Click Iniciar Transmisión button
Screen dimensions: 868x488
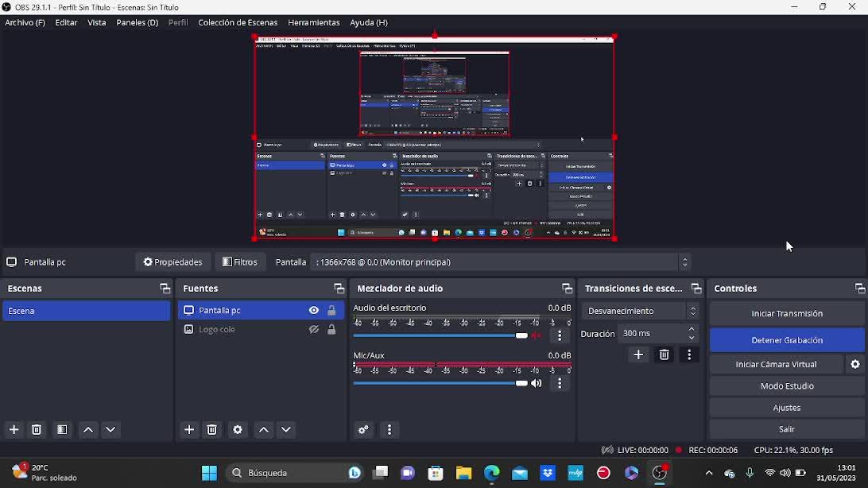pyautogui.click(x=786, y=314)
